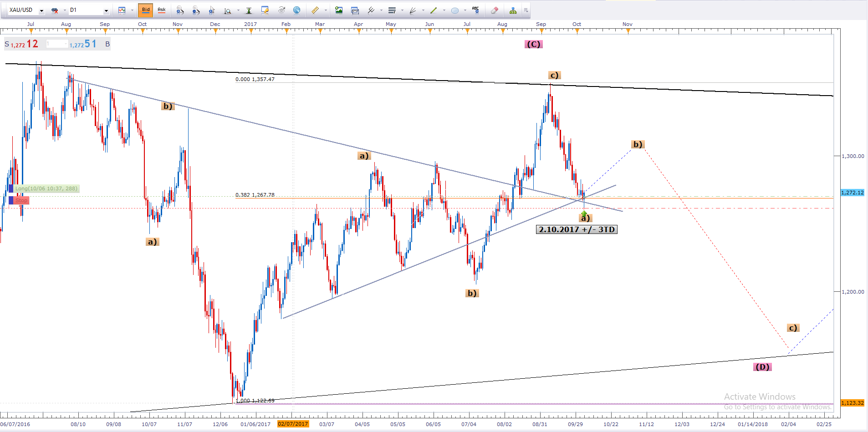Click the green trend line drawing tool

click(x=433, y=10)
